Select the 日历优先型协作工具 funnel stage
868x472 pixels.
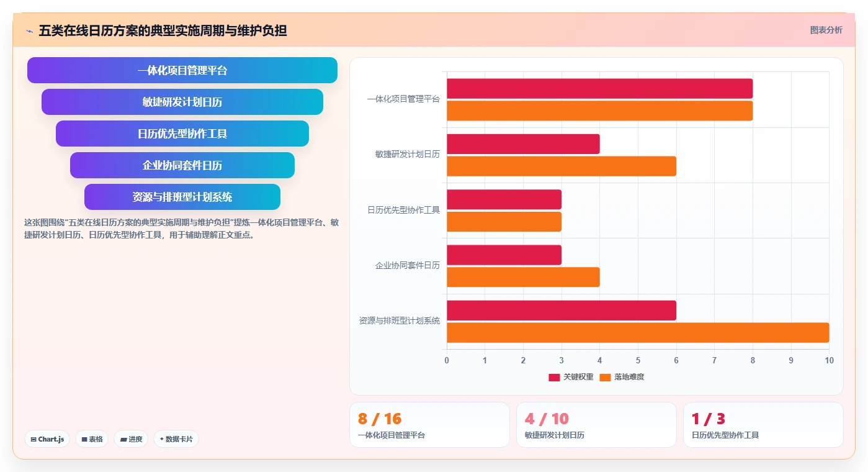coord(182,134)
